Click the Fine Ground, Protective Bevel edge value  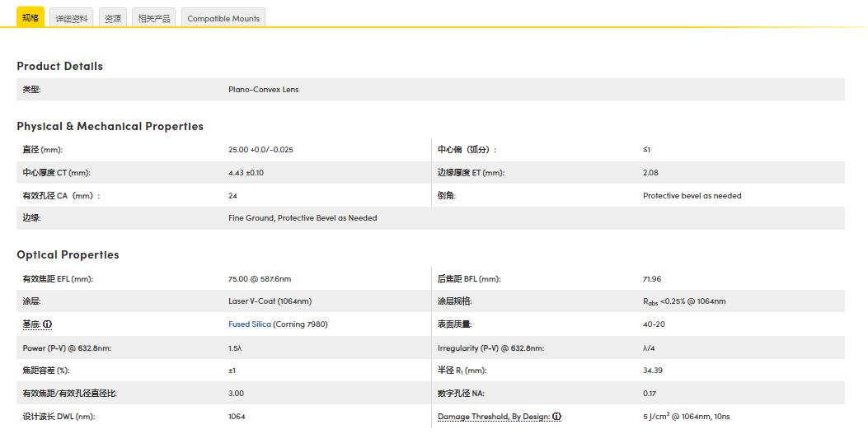302,218
